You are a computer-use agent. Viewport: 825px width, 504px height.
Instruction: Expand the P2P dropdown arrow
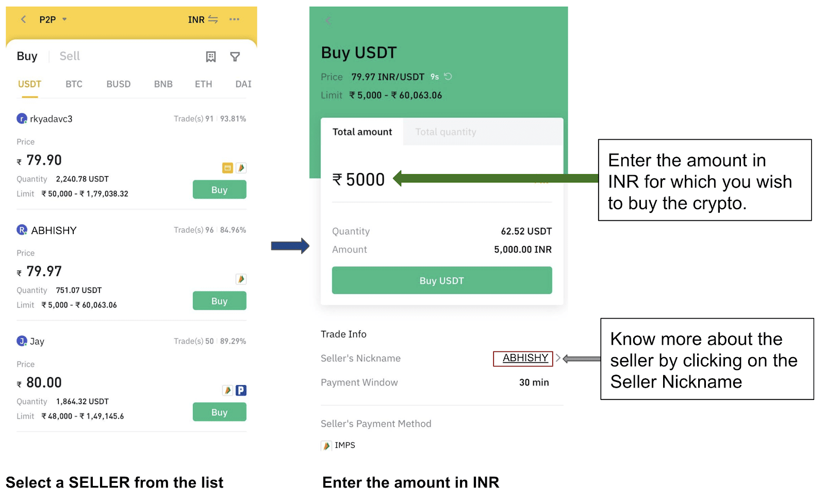pyautogui.click(x=64, y=20)
